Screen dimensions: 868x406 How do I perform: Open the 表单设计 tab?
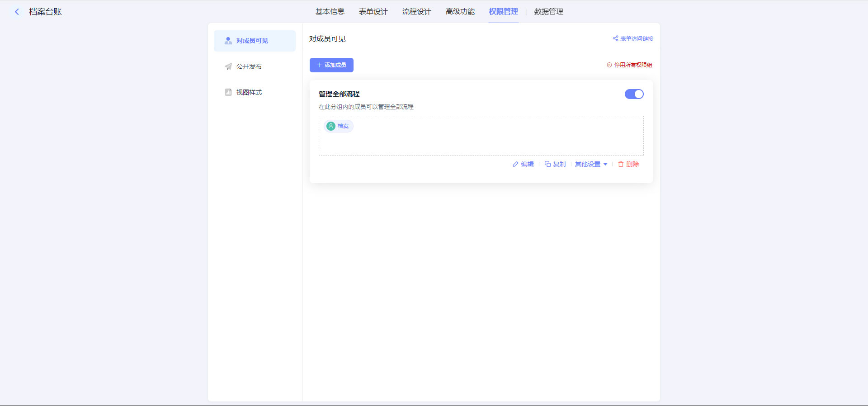coord(373,12)
